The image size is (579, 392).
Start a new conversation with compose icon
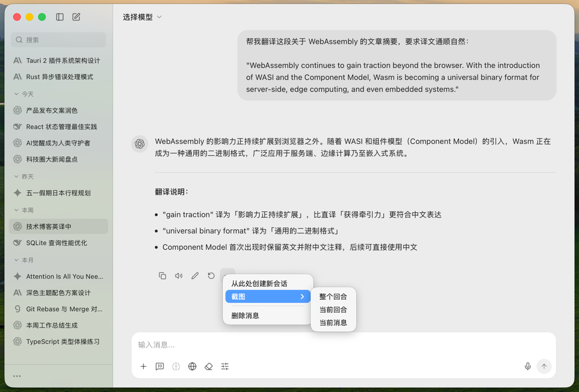click(76, 17)
